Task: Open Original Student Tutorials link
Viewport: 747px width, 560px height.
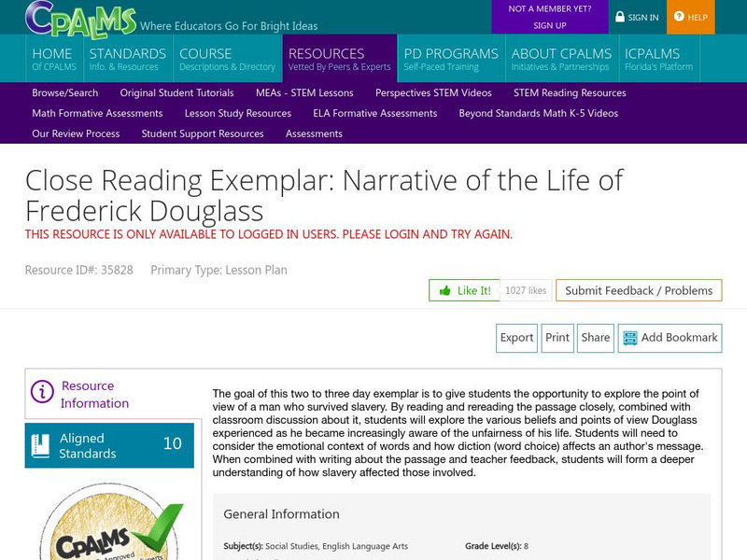Action: coord(176,92)
